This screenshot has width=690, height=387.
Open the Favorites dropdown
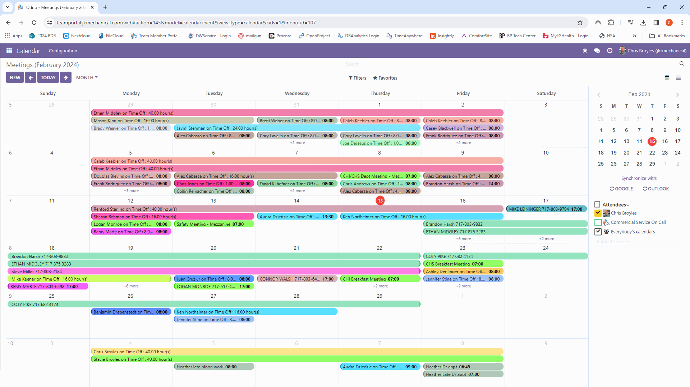click(x=385, y=78)
